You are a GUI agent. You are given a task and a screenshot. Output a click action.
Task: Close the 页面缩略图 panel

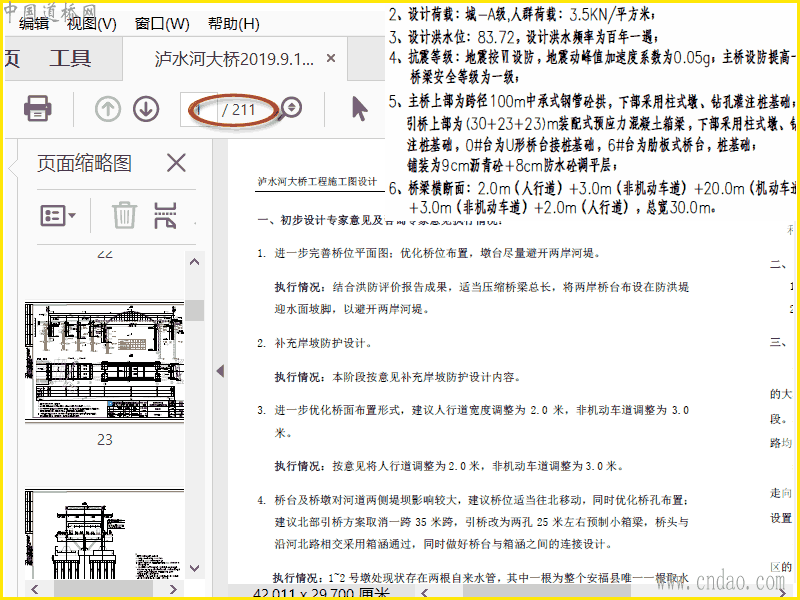click(176, 163)
